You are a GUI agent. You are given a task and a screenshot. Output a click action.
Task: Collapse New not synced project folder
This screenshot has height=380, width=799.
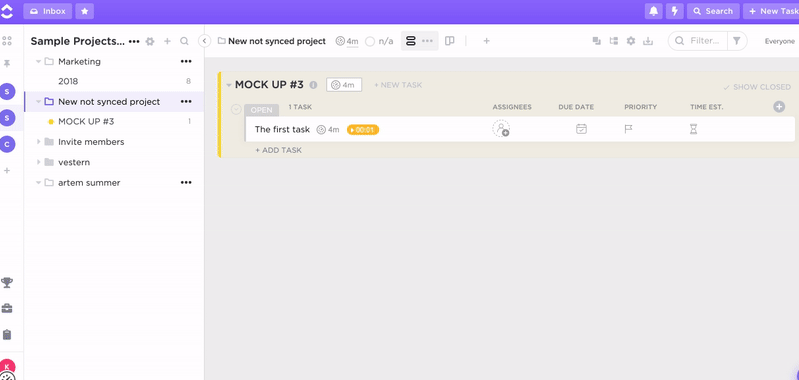[x=38, y=102]
